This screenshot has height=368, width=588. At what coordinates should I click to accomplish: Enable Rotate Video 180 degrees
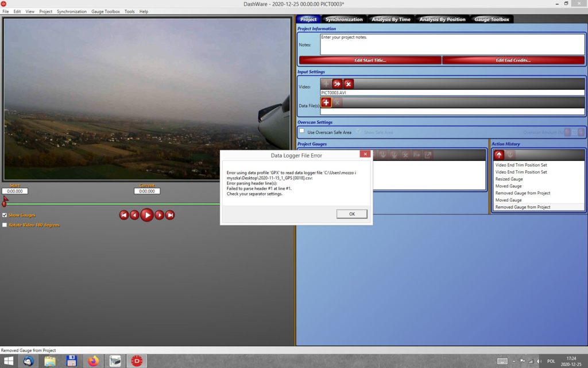point(5,225)
